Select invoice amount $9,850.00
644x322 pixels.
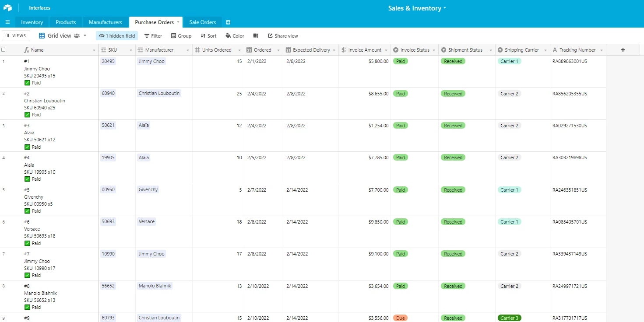click(378, 222)
